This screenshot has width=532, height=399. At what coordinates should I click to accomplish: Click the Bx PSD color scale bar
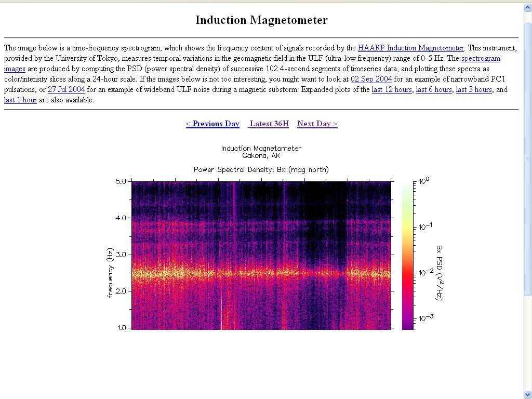tap(407, 255)
